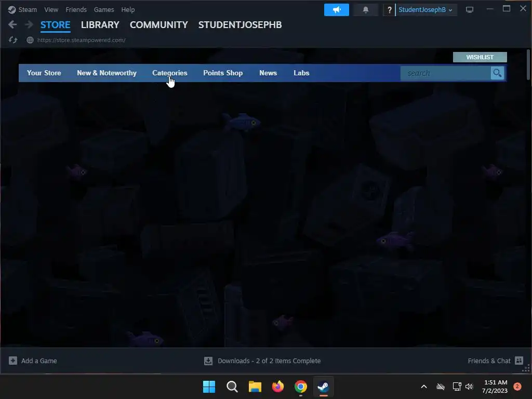Switch to Big Picture mode icon
The height and width of the screenshot is (399, 532).
click(x=469, y=10)
